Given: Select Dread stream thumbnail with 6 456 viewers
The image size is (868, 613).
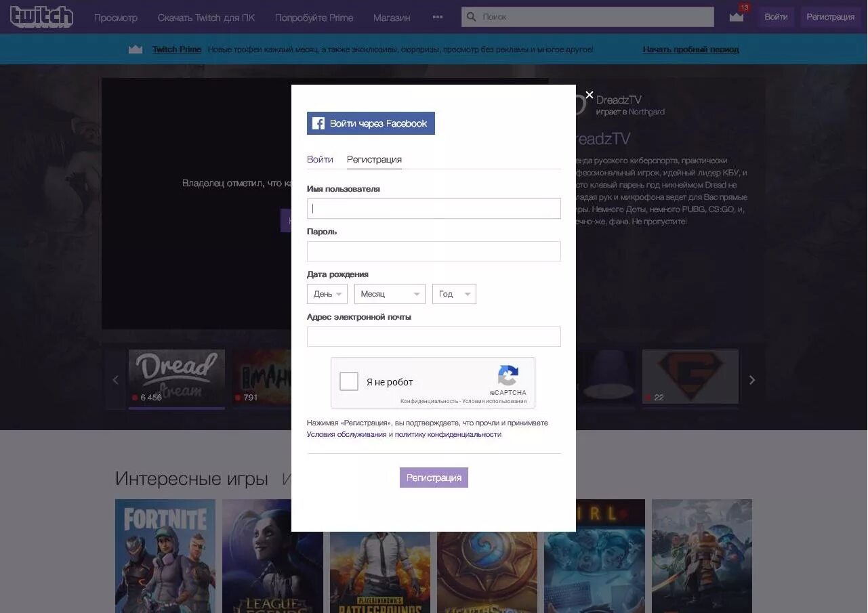Looking at the screenshot, I should click(176, 377).
